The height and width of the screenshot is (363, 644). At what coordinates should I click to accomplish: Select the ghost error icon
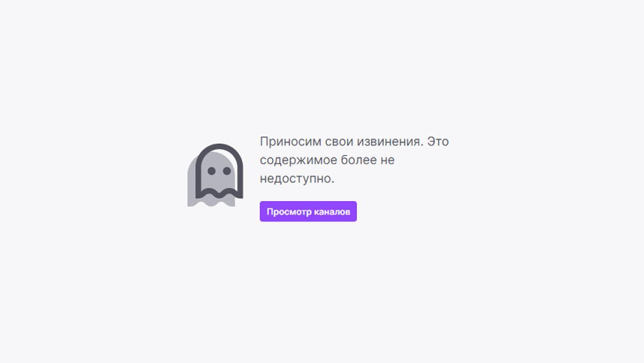215,175
